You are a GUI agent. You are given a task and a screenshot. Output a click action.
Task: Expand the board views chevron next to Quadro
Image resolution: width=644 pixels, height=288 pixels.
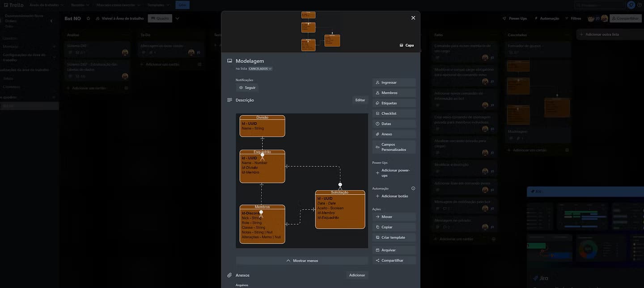[178, 18]
